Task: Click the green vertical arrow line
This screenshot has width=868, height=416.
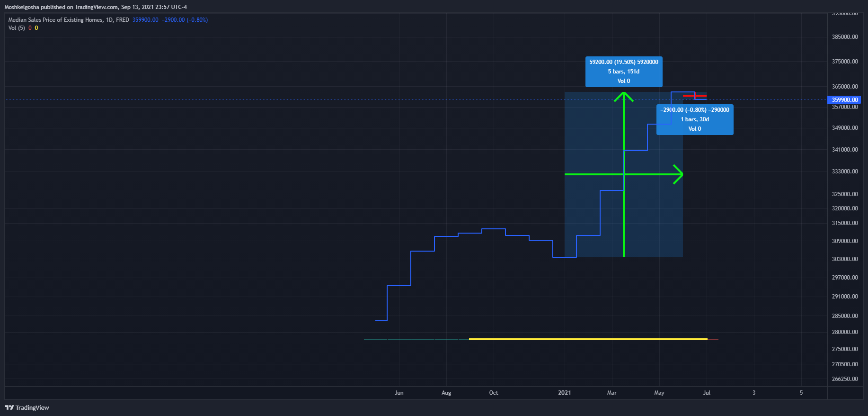Action: pyautogui.click(x=624, y=174)
